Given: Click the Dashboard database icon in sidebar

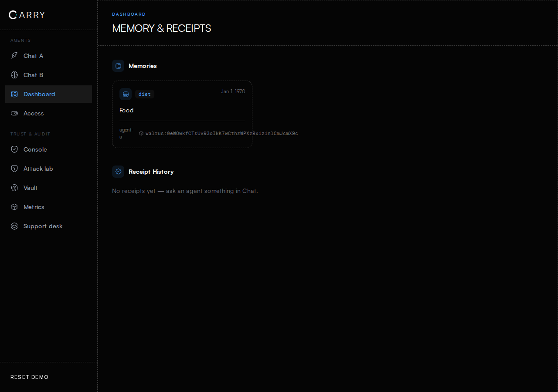Looking at the screenshot, I should 14,94.
